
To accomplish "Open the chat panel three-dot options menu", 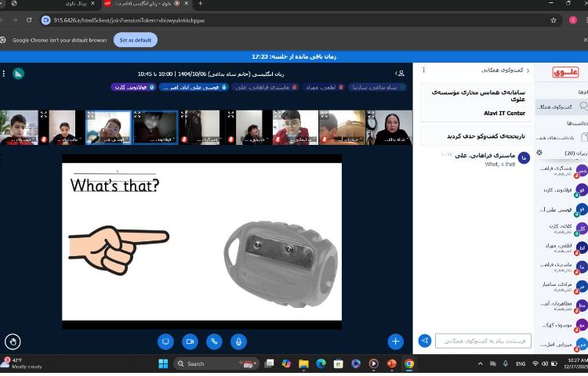I will [x=424, y=70].
